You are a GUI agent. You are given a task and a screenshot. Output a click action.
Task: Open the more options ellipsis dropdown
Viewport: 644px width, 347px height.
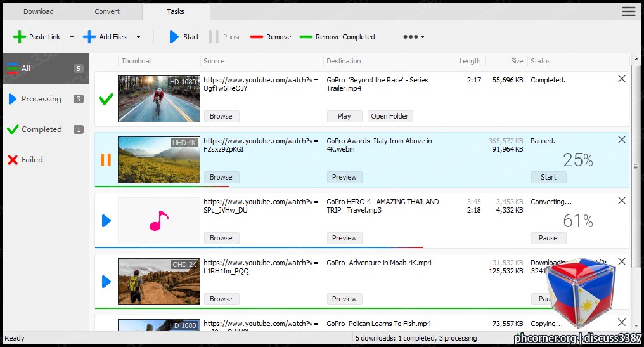point(413,37)
